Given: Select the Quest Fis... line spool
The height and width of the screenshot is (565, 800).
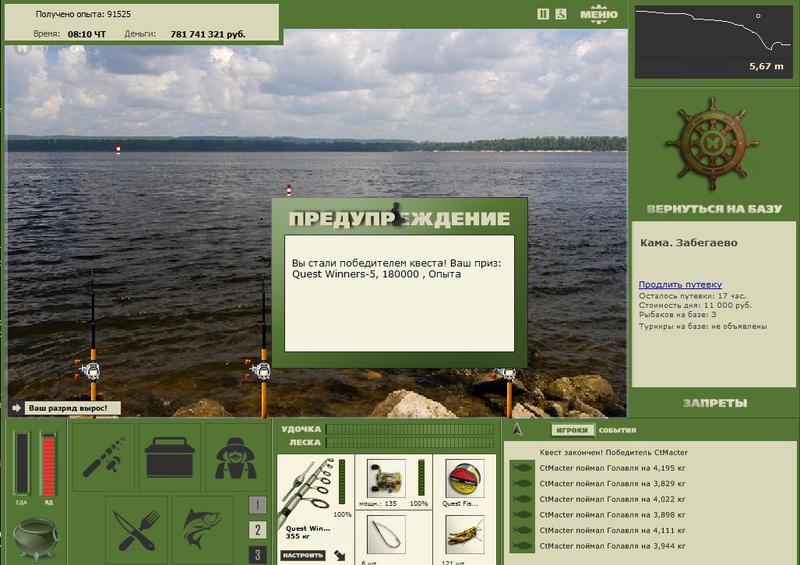Looking at the screenshot, I should coord(464,478).
